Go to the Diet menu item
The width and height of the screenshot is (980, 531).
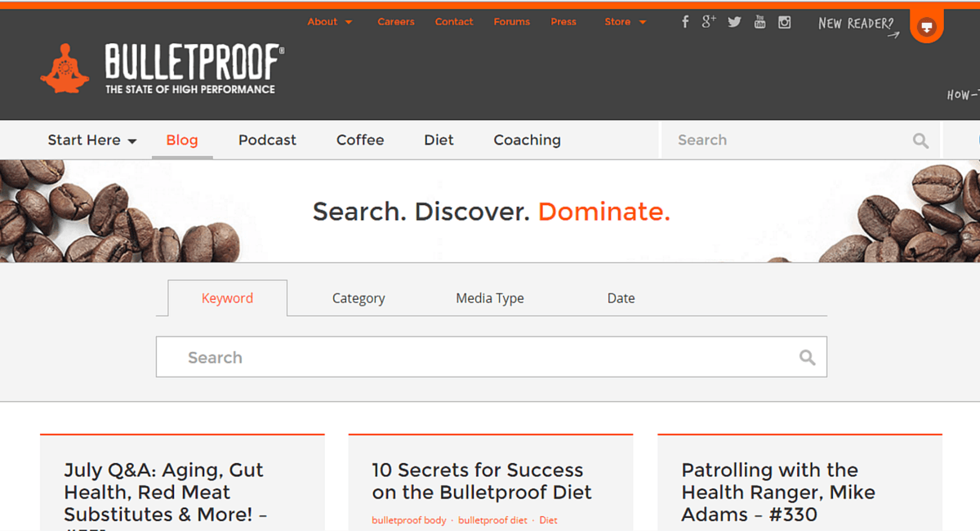coord(439,140)
